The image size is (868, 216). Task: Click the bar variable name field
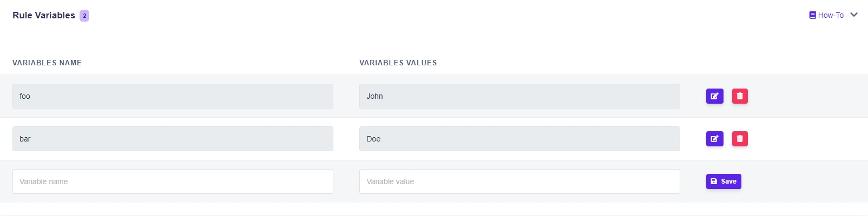click(x=173, y=139)
